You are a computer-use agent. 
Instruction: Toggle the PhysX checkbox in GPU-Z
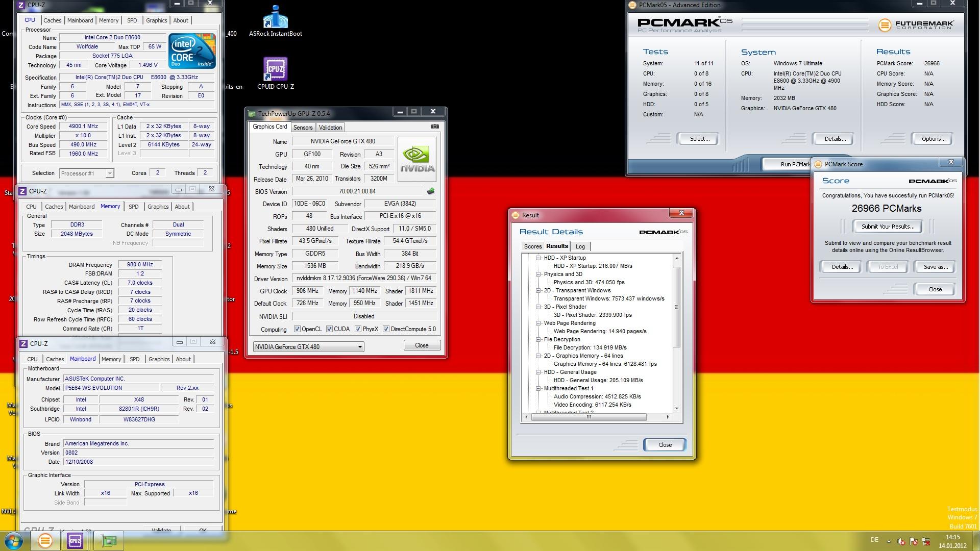pyautogui.click(x=358, y=329)
